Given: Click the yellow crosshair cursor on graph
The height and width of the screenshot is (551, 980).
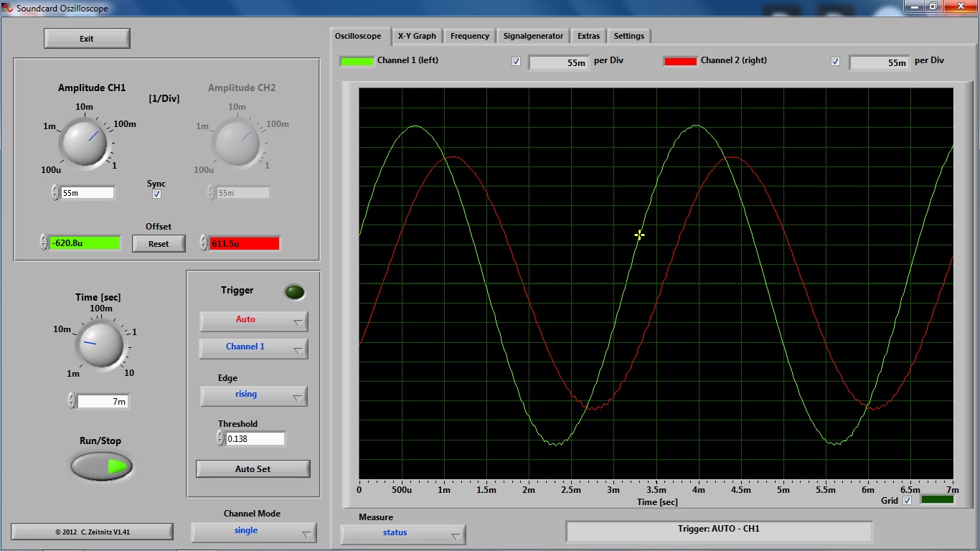Looking at the screenshot, I should pos(639,235).
